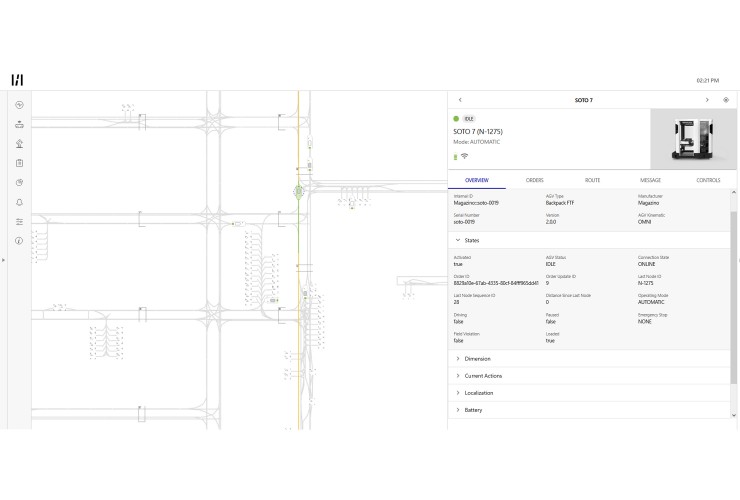Go to next vehicle with right chevron
This screenshot has height=500, width=740.
click(707, 100)
